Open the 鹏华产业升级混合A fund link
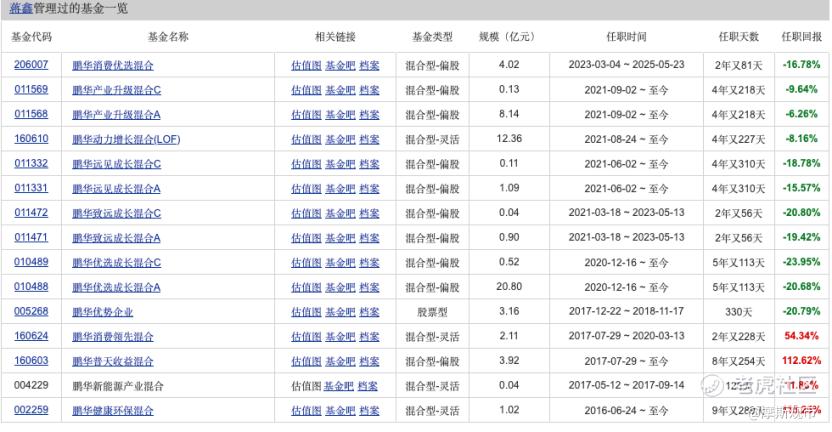The height and width of the screenshot is (432, 832). (x=116, y=115)
